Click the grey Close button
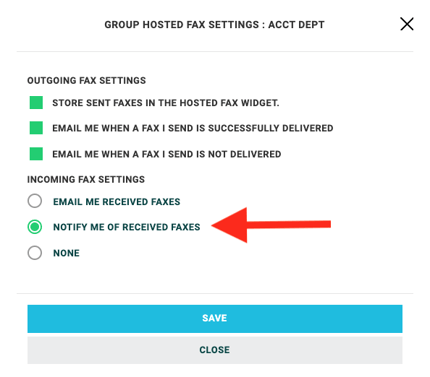The height and width of the screenshot is (377, 430). click(215, 350)
